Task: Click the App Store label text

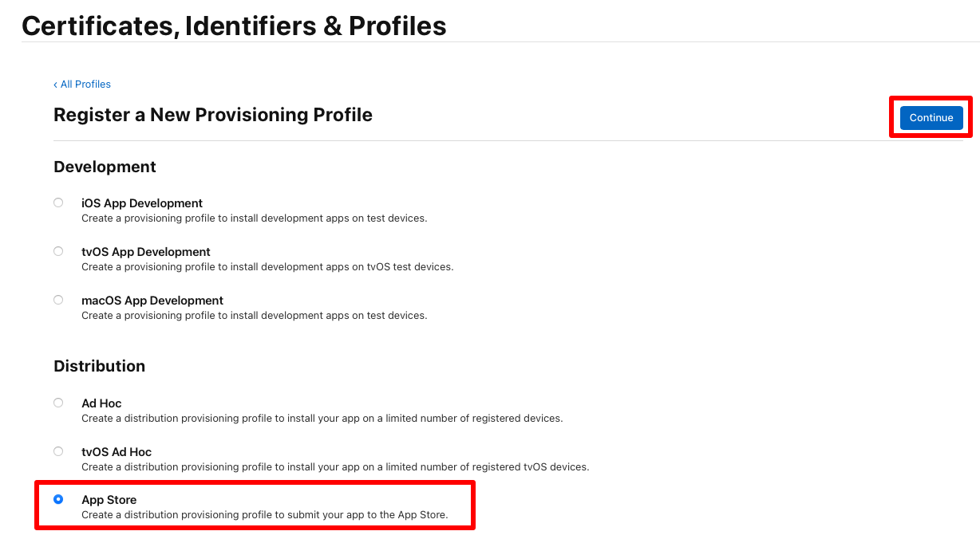Action: 109,499
